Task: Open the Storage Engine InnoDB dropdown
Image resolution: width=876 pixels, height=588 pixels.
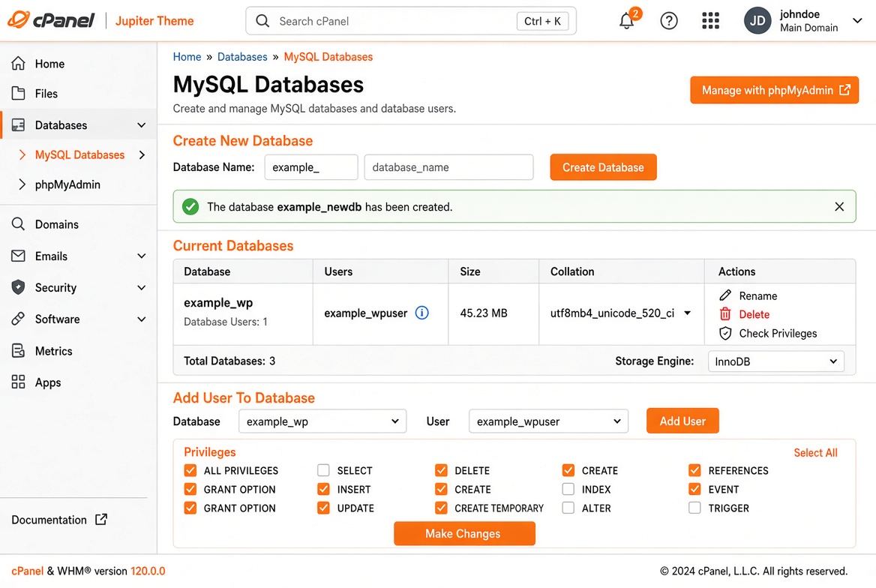Action: (776, 361)
